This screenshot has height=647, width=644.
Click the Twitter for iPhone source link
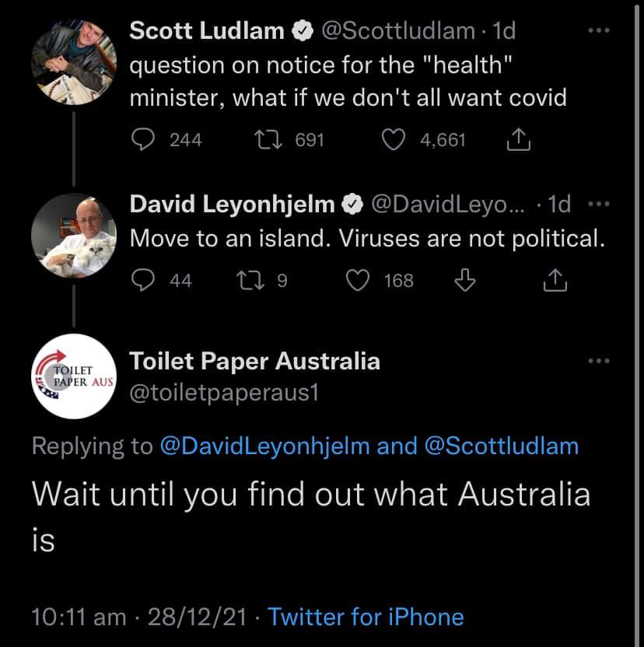tap(366, 617)
